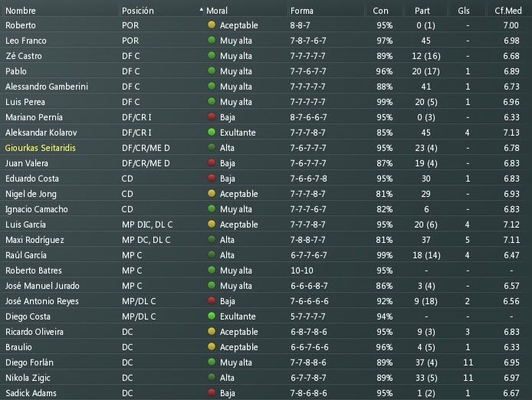This screenshot has height=400, width=532.
Task: Click the bright green Exultante icon for Aleksandar Kolarov
Action: pos(212,132)
